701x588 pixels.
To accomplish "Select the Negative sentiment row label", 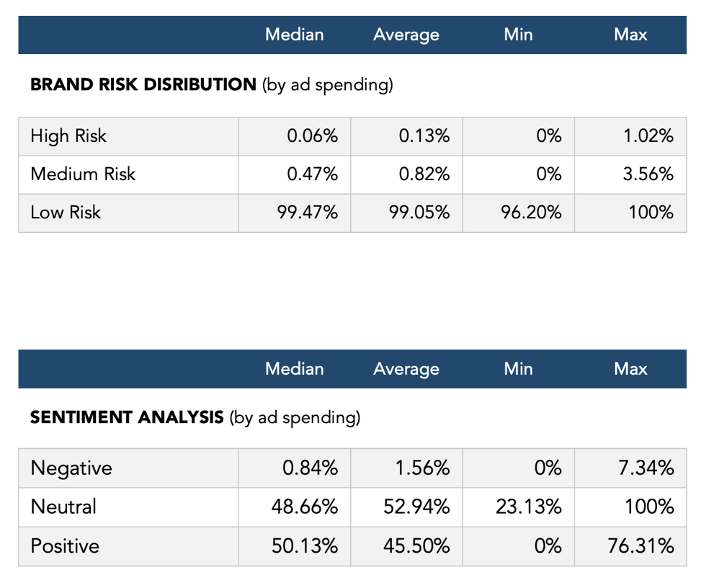I will tap(71, 468).
